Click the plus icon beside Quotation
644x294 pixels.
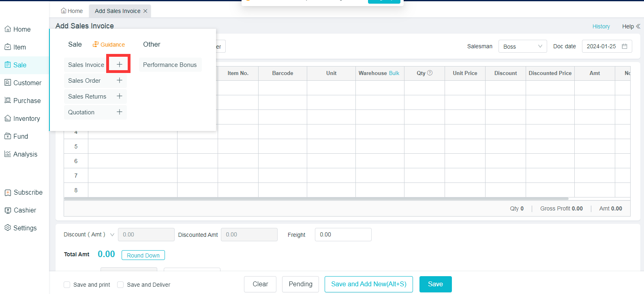[x=119, y=112]
